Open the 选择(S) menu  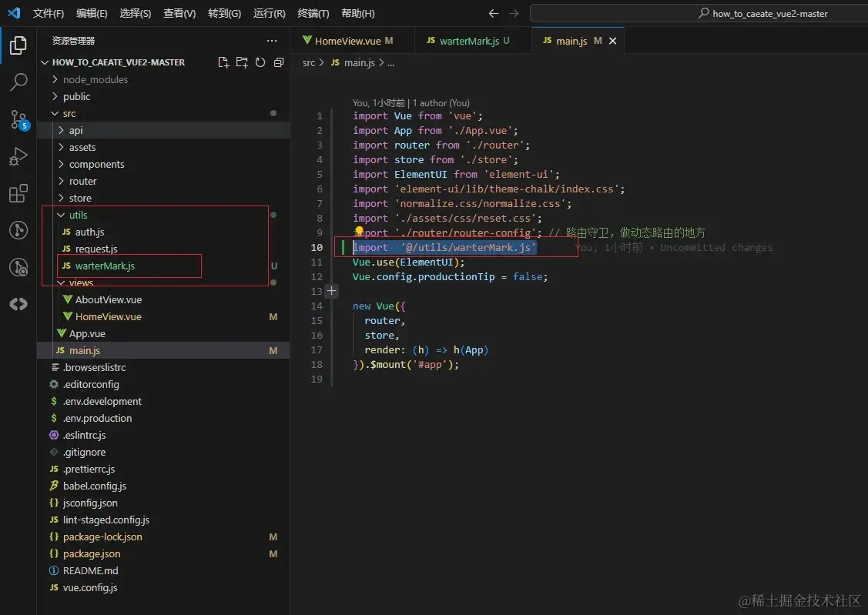[x=136, y=13]
